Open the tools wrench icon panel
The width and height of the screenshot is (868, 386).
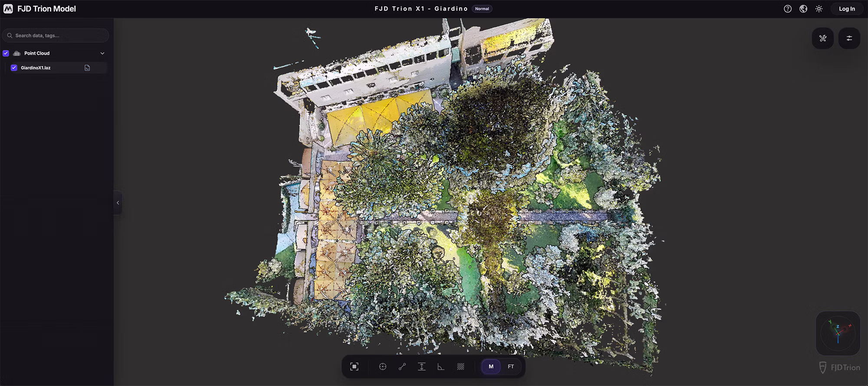(823, 38)
